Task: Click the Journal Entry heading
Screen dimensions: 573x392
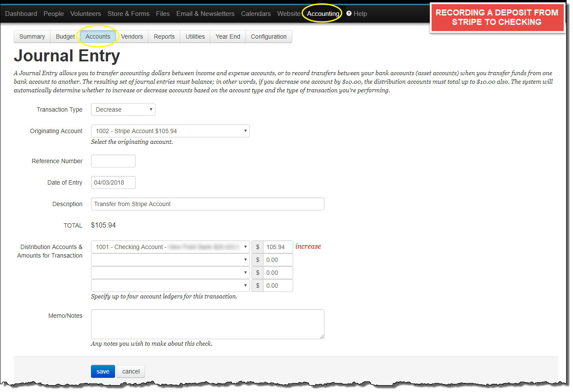Action: coord(67,56)
